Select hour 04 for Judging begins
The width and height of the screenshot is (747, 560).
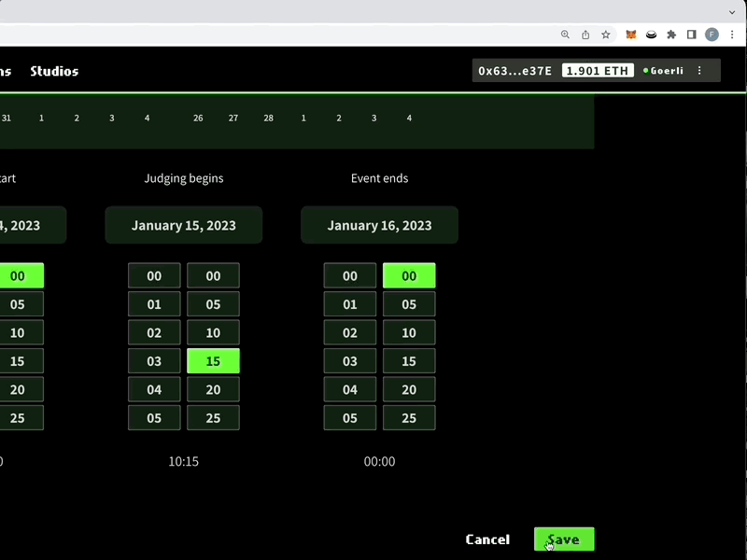click(x=154, y=389)
